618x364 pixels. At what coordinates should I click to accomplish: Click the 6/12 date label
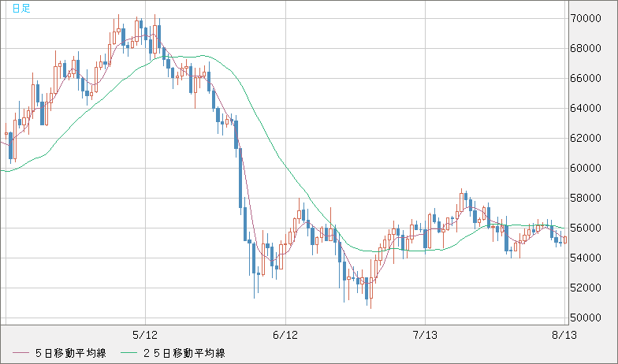pyautogui.click(x=285, y=336)
